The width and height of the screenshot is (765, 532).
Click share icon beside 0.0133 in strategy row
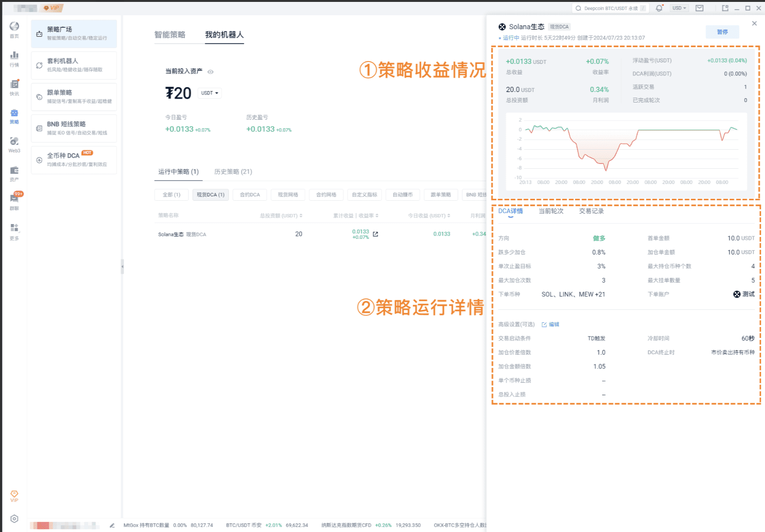pyautogui.click(x=375, y=234)
